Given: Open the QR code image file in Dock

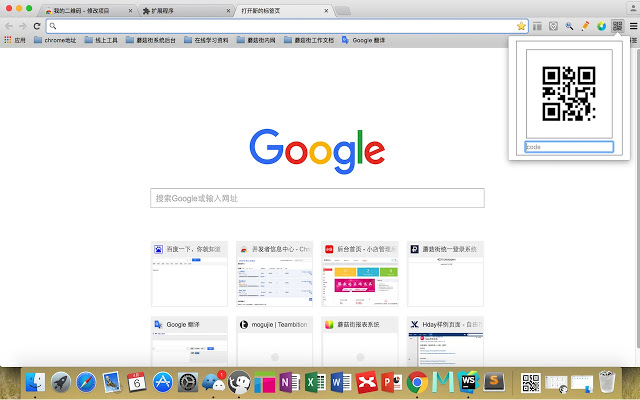Looking at the screenshot, I should click(x=531, y=383).
